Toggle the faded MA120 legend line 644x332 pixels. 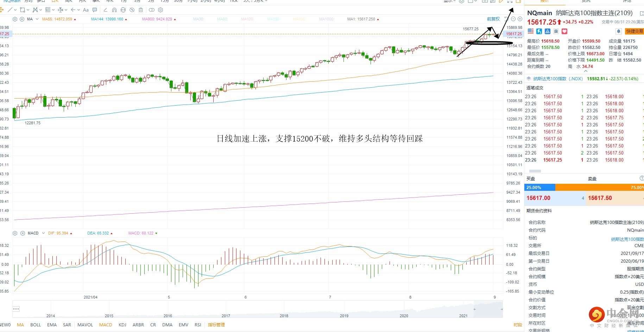247,19
